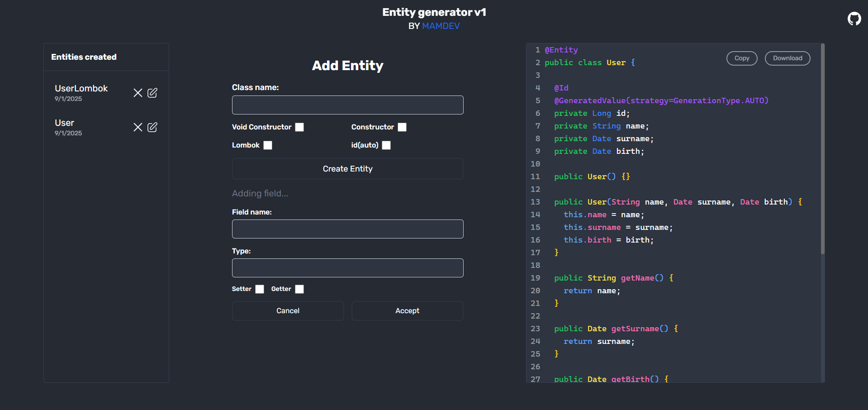Edit the User entity
This screenshot has height=410, width=868.
click(152, 127)
